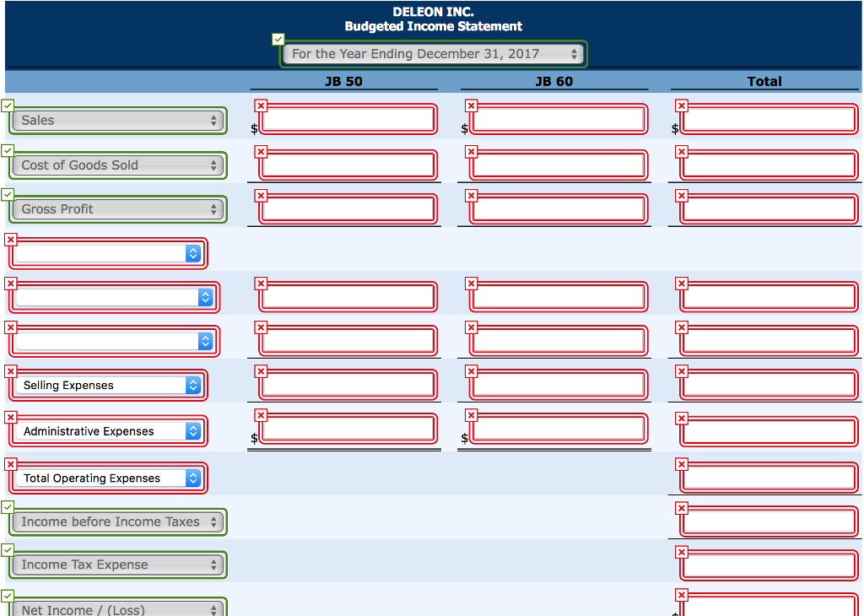Click the red X marker on Cost of Goods Sold JB 50
The image size is (864, 616).
pyautogui.click(x=261, y=152)
